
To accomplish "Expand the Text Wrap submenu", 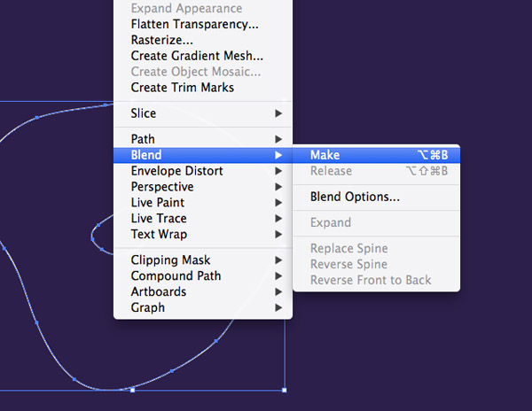I will [x=159, y=235].
